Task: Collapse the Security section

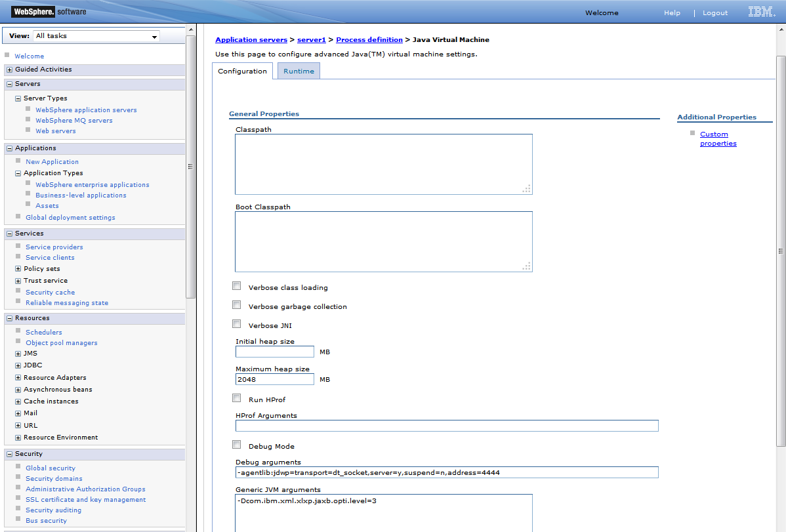Action: [x=10, y=455]
